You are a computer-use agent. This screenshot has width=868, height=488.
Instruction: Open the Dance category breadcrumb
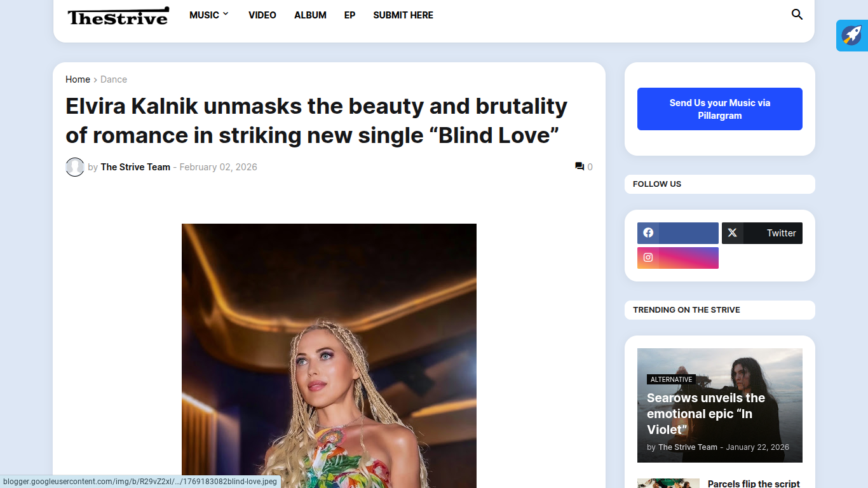click(114, 79)
